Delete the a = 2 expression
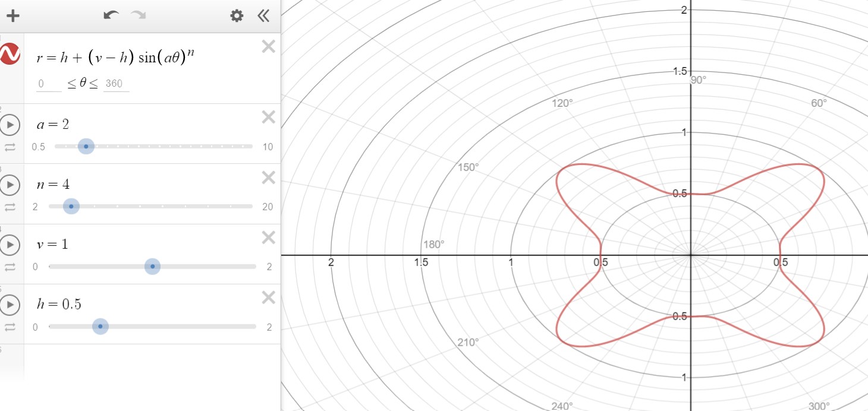This screenshot has width=868, height=411. [x=269, y=118]
